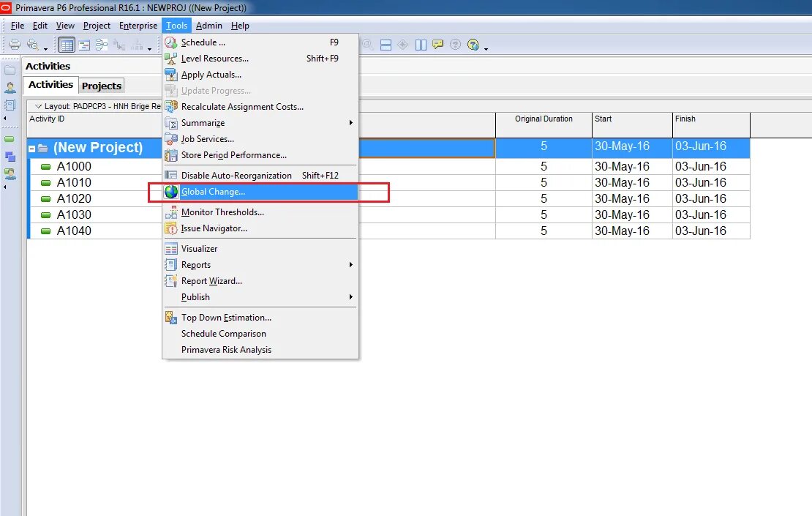Choose Report Wizard menu item
The width and height of the screenshot is (812, 516).
pos(260,281)
